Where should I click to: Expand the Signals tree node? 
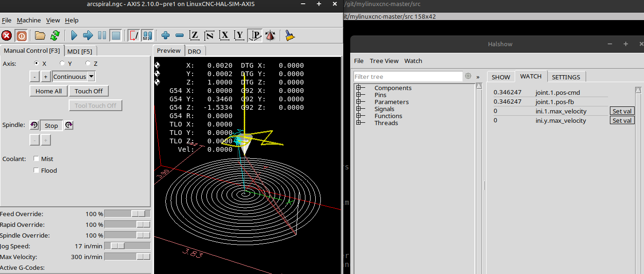pyautogui.click(x=359, y=109)
